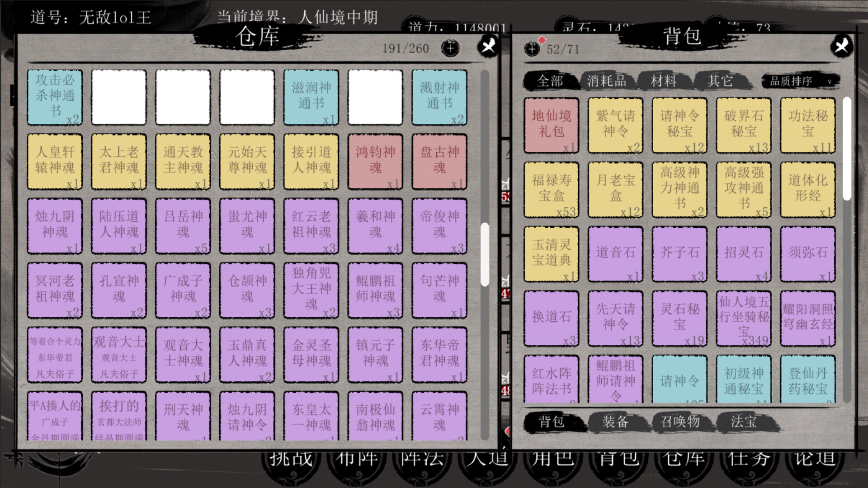Select the 烛九阴神魂 soul item
Image resolution: width=868 pixels, height=488 pixels.
[x=54, y=225]
